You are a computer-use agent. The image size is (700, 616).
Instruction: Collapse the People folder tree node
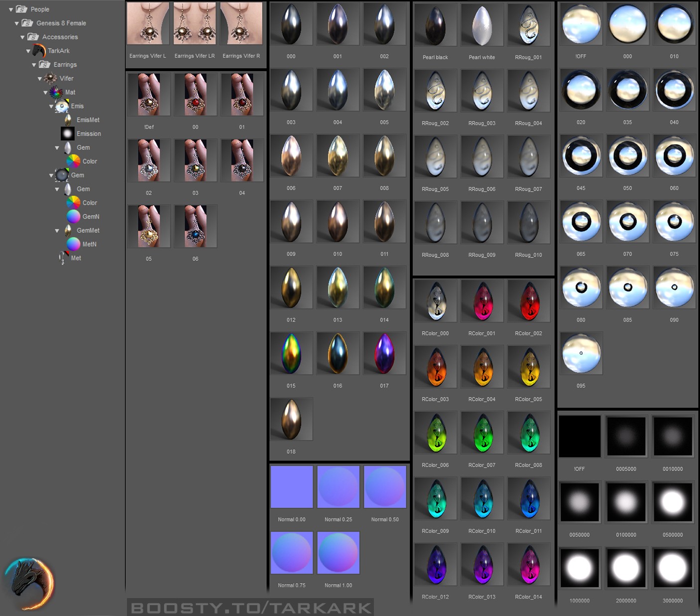[x=11, y=9]
